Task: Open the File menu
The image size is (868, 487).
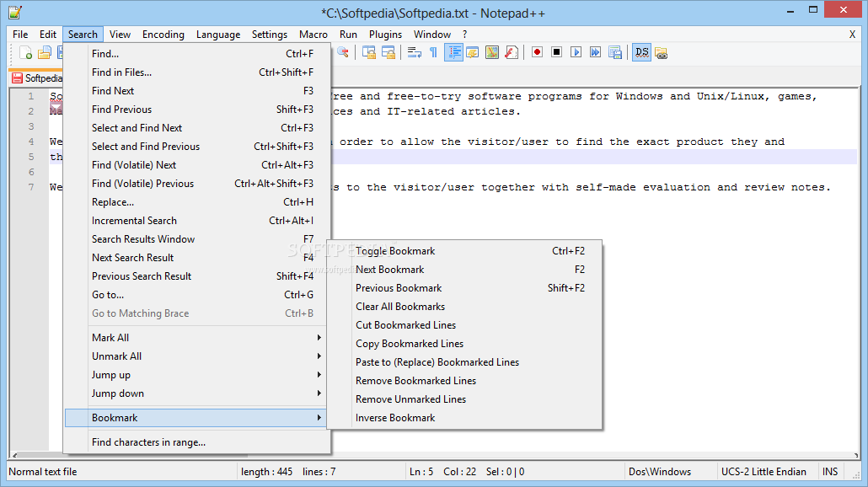Action: 20,35
